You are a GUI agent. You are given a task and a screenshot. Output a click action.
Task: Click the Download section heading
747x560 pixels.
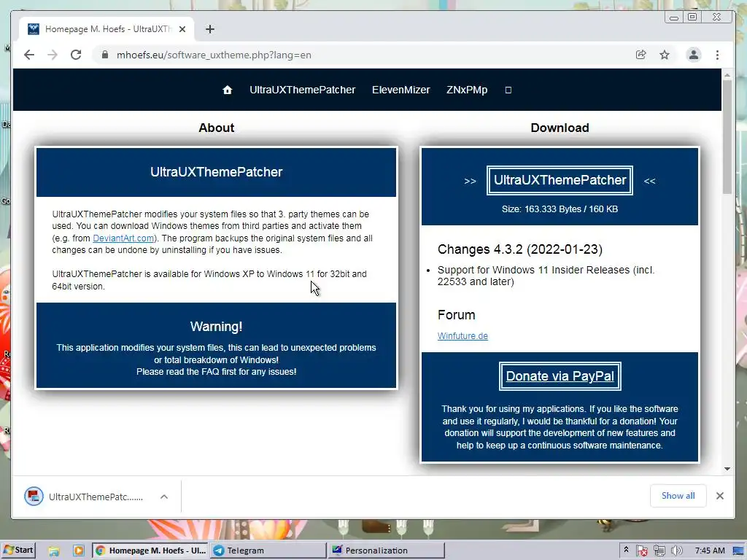coord(560,128)
